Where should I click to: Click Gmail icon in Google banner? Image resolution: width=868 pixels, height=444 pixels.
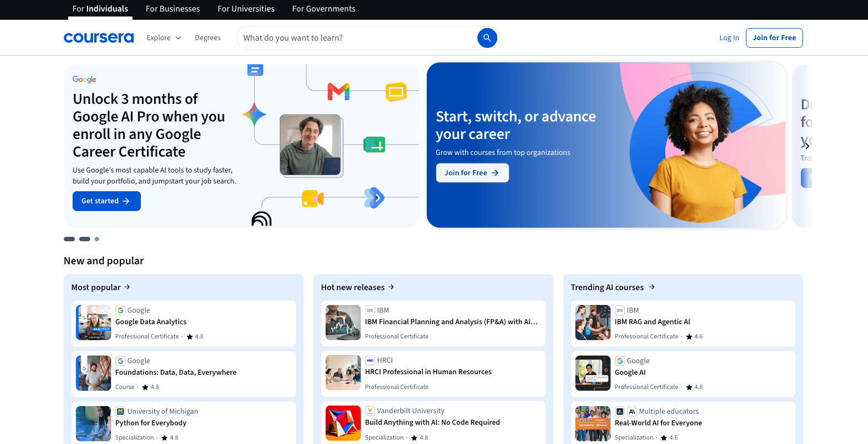pos(338,91)
